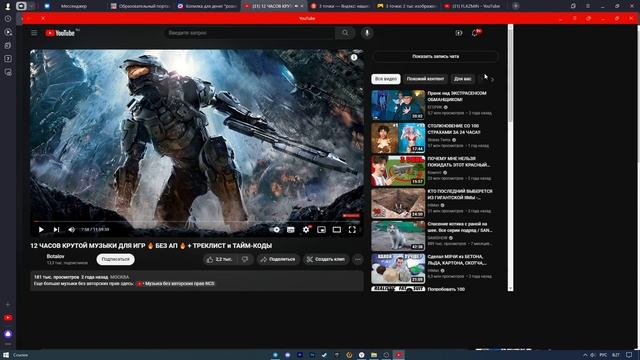Screen dimensions: 640x360
Task: Open Windows Start menu
Action: point(6,355)
